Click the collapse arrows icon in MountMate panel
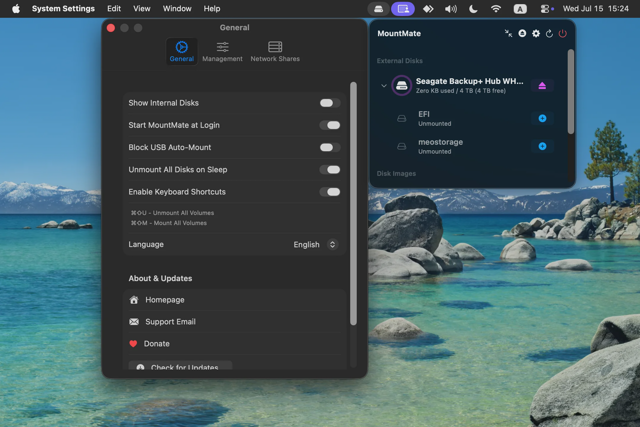The height and width of the screenshot is (427, 640). 508,33
